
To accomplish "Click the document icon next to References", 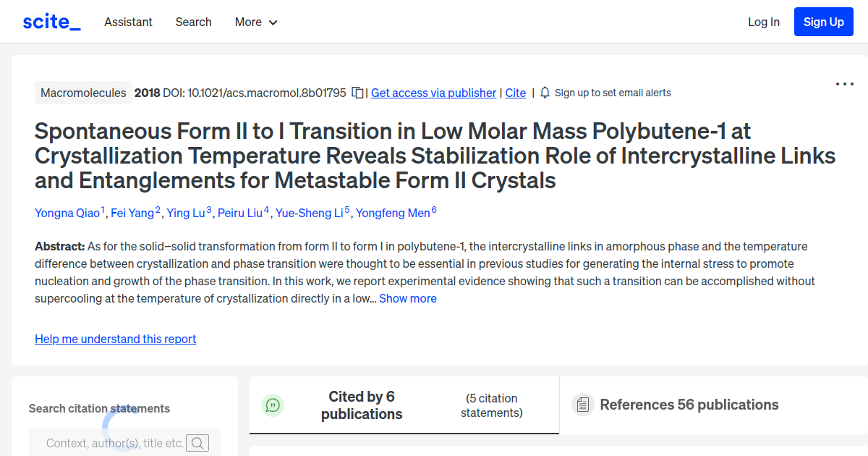I will click(x=582, y=405).
